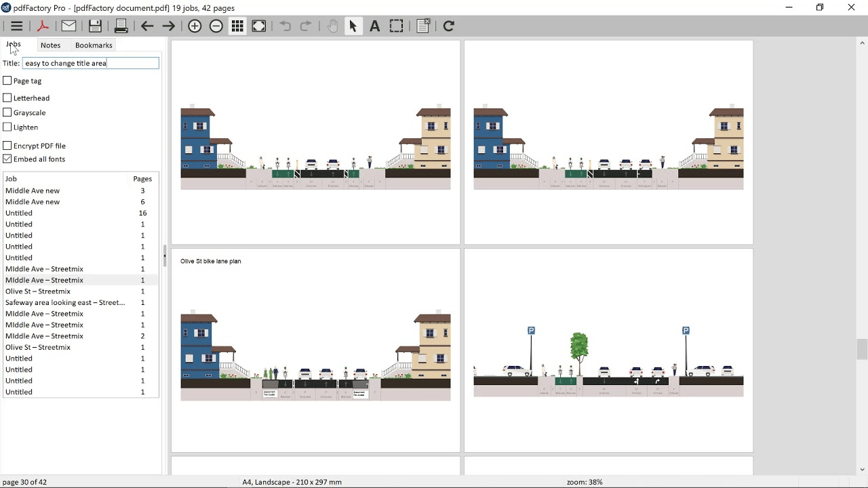Click the Pages column header

[142, 179]
